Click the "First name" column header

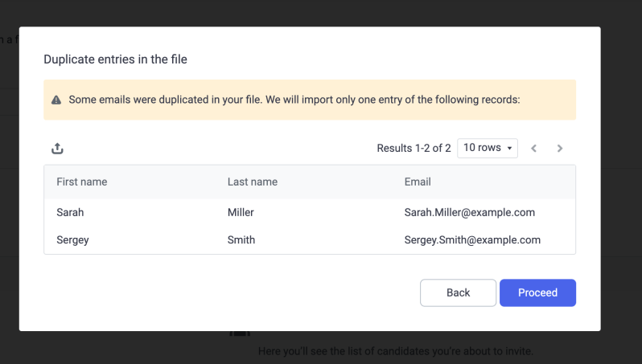pos(82,182)
